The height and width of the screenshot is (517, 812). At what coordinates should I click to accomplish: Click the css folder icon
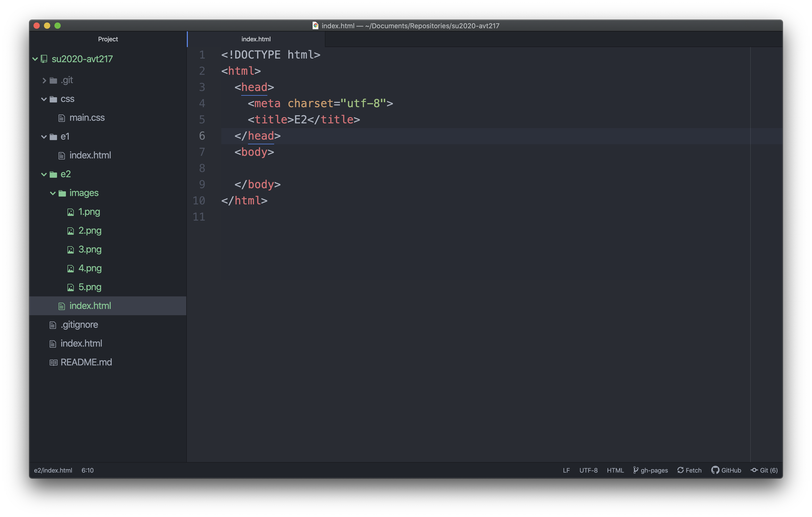[53, 99]
